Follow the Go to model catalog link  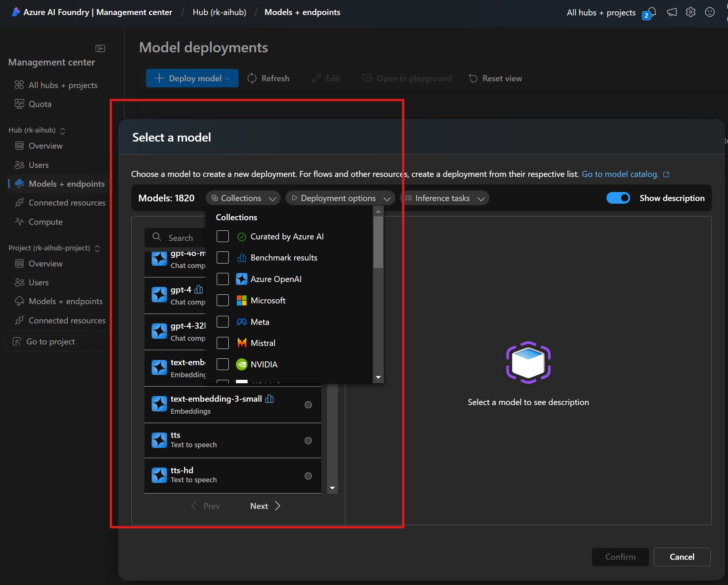(620, 174)
